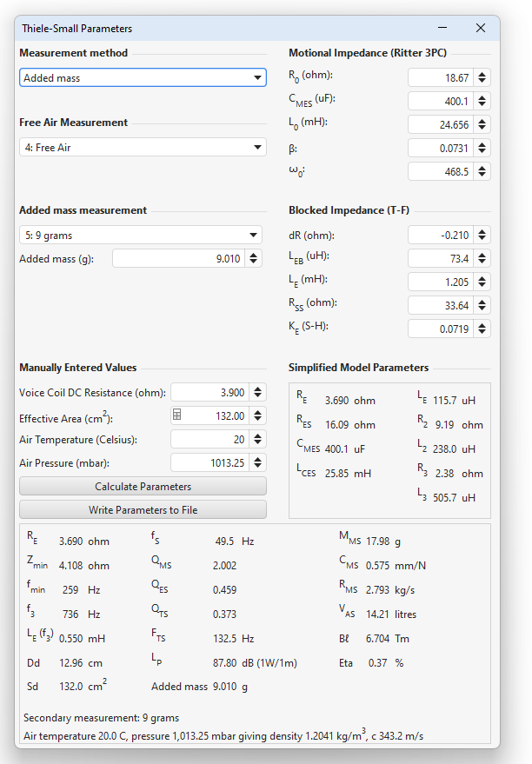Click the LP value 87.80 dB
The image size is (532, 764).
tap(255, 662)
